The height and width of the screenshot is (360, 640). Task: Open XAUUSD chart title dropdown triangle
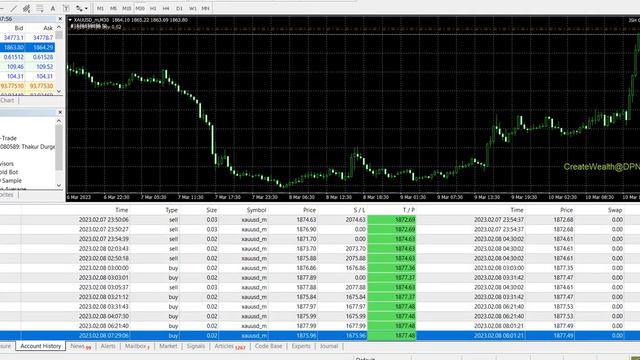click(x=70, y=20)
